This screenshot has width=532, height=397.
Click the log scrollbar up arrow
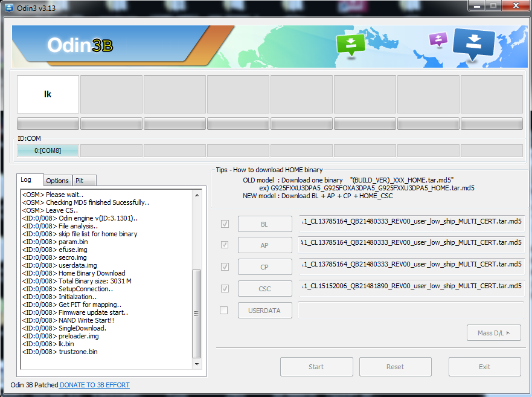coord(197,195)
